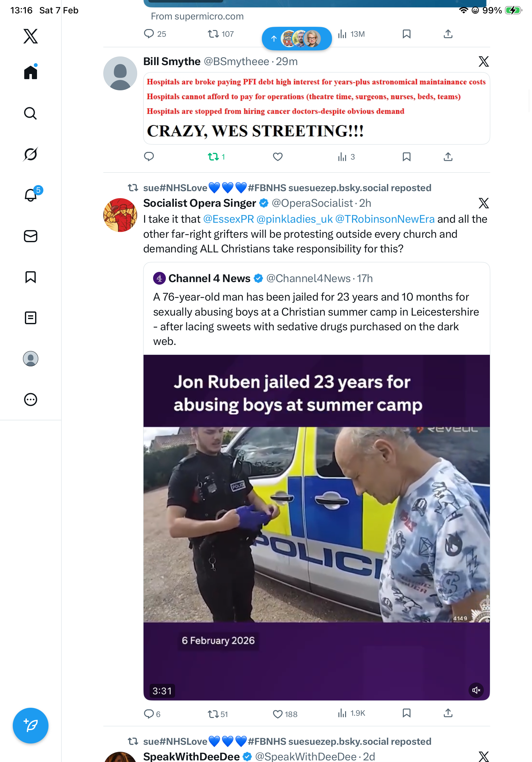Open Messages envelope in sidebar
The width and height of the screenshot is (532, 762).
[x=30, y=236]
